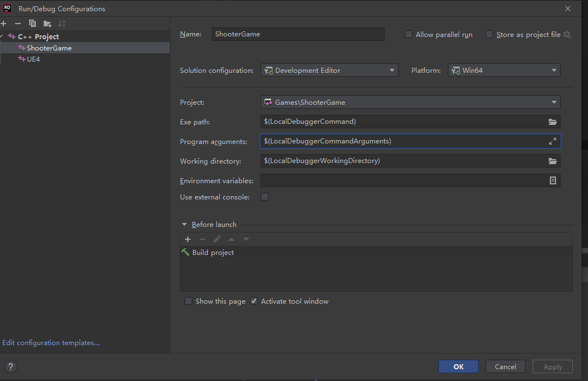Collapse the Before launch section
This screenshot has width=588, height=381.
pyautogui.click(x=184, y=225)
